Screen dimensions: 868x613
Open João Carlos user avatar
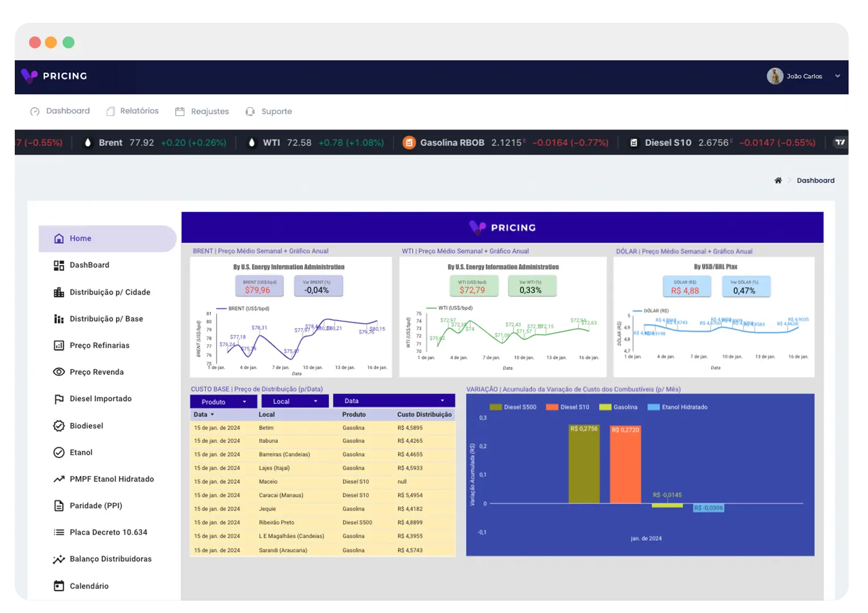[775, 76]
